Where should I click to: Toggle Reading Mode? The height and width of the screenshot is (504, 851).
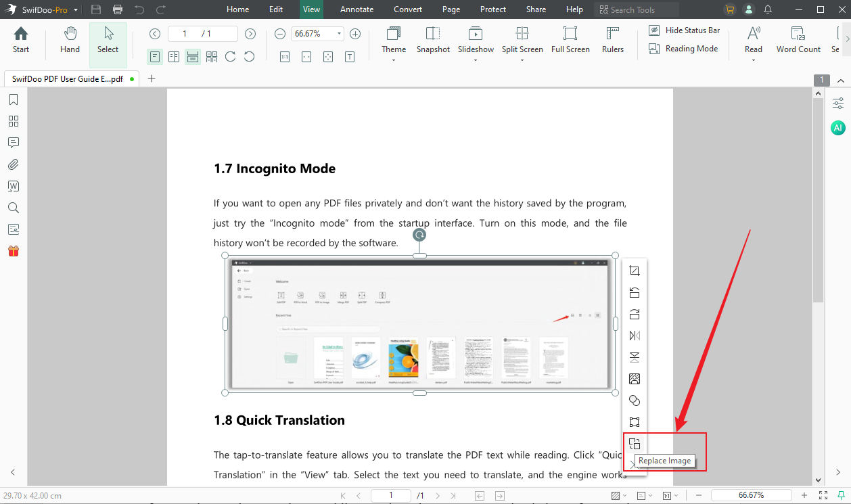click(683, 49)
